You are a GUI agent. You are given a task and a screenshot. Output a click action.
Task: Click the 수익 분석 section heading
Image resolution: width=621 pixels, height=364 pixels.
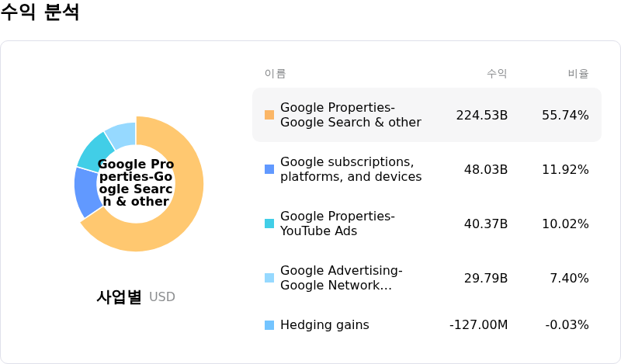(40, 12)
